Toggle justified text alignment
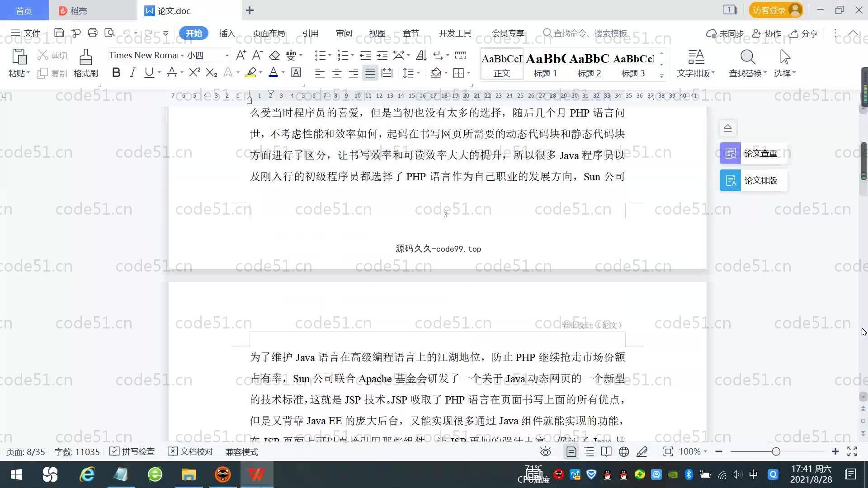The width and height of the screenshot is (868, 488). [370, 73]
